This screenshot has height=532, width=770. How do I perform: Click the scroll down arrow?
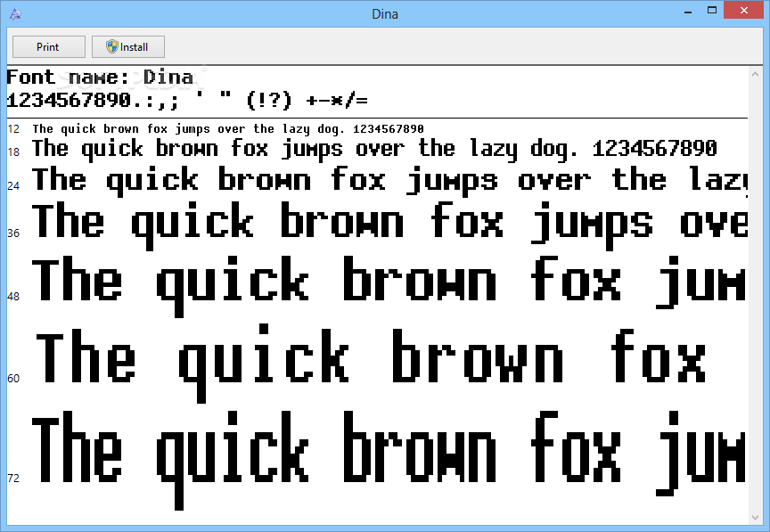tap(755, 517)
